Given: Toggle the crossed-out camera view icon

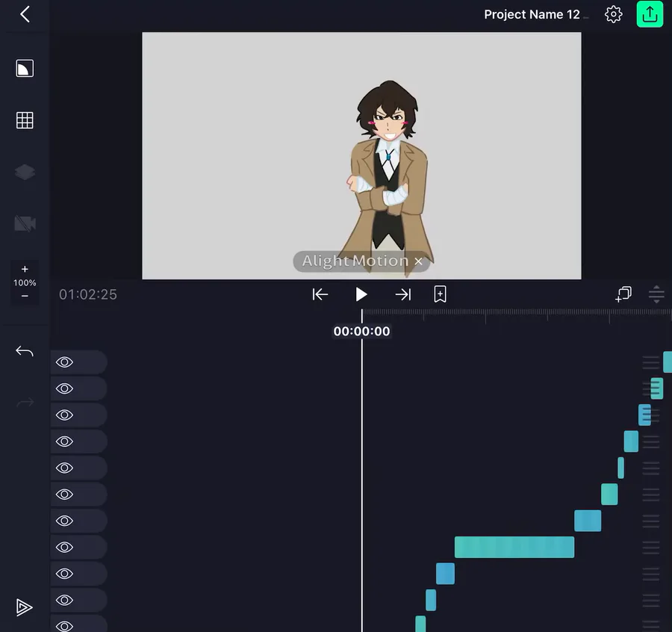Looking at the screenshot, I should click(x=25, y=223).
